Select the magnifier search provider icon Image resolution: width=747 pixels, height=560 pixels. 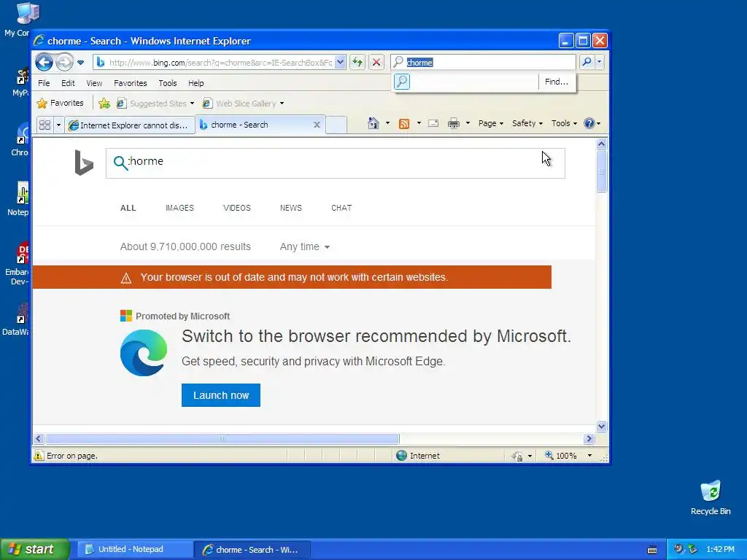(x=402, y=82)
